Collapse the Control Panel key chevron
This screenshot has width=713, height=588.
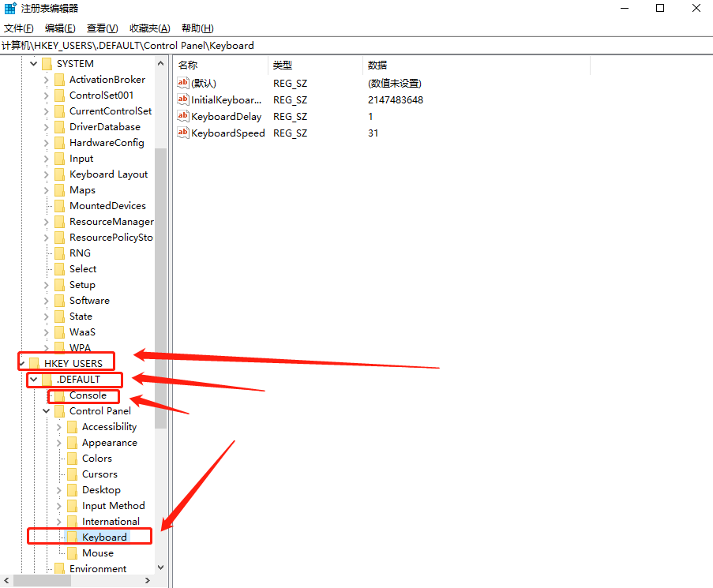click(x=46, y=410)
